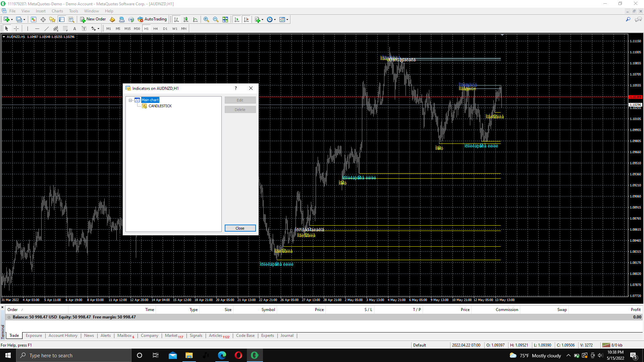Click the Zoom In magnifier icon
644x362 pixels.
206,19
